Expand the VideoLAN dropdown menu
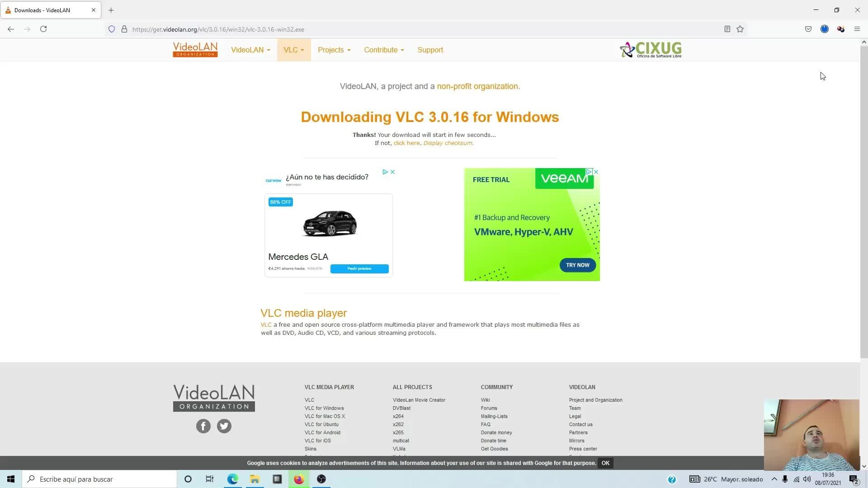This screenshot has height=488, width=868. (x=250, y=50)
